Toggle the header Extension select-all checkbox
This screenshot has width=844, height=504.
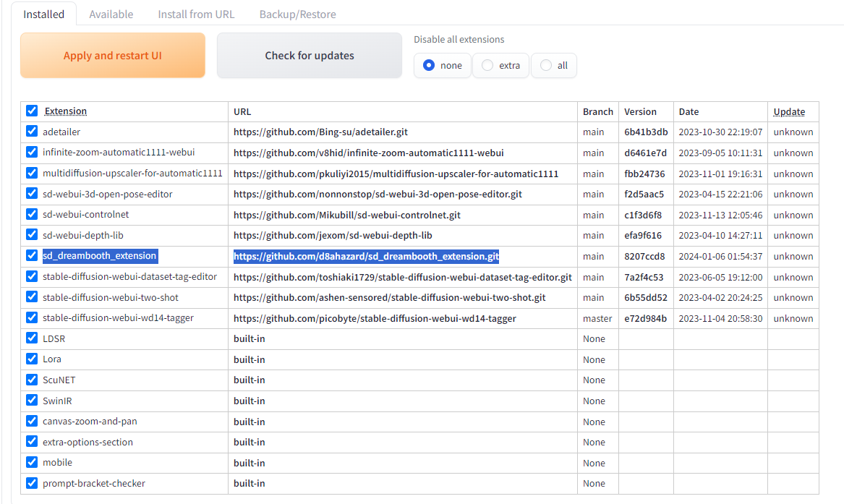(32, 111)
